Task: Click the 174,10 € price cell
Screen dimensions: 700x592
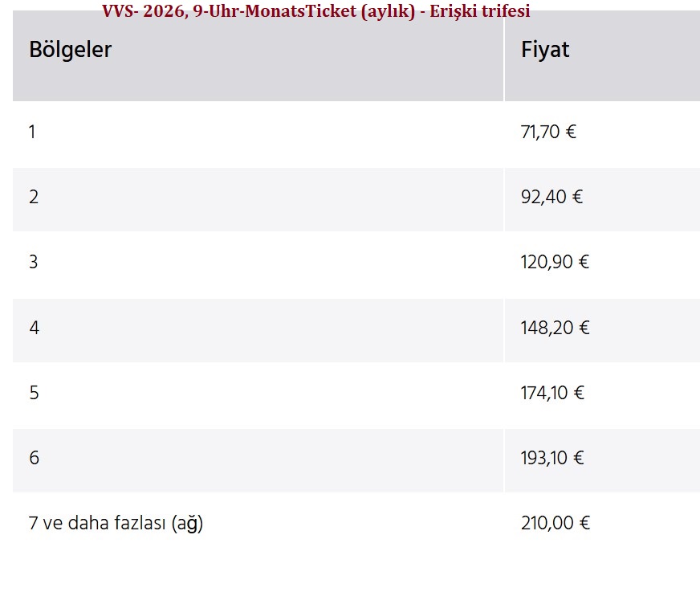Action: (552, 393)
